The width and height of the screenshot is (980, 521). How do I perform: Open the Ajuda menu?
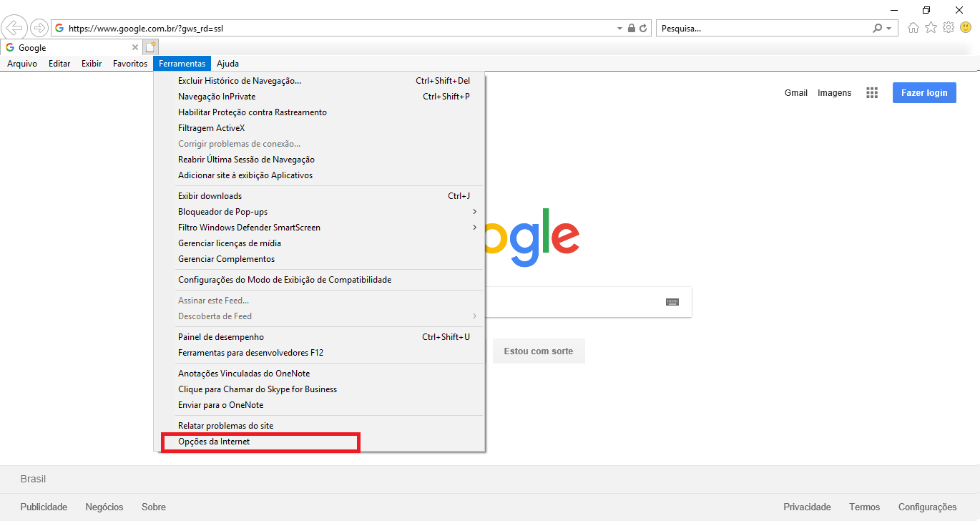(228, 64)
